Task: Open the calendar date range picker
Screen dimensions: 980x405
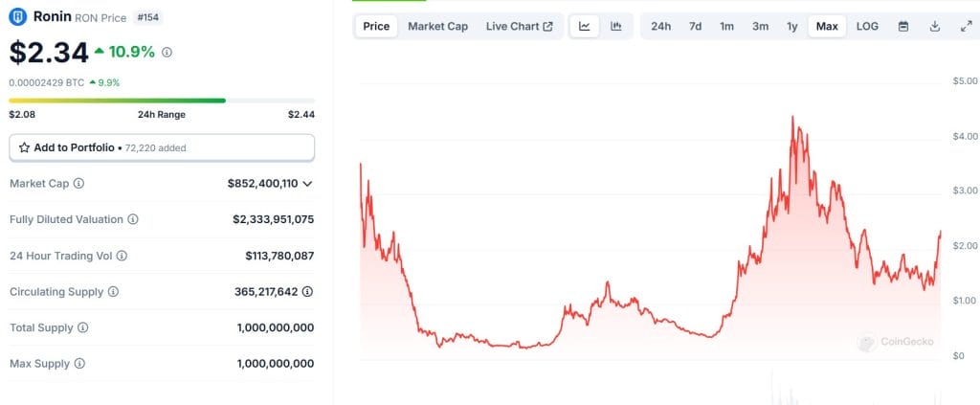Action: tap(902, 26)
